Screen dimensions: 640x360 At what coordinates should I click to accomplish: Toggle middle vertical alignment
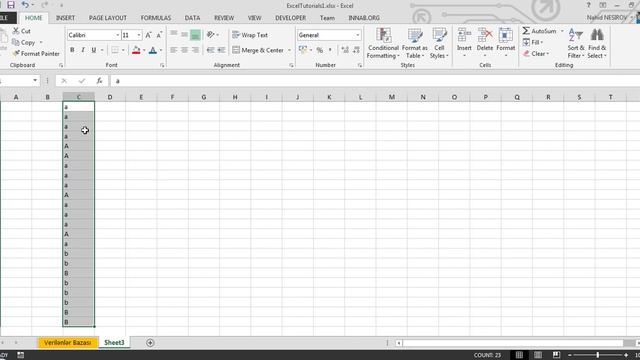click(x=184, y=35)
